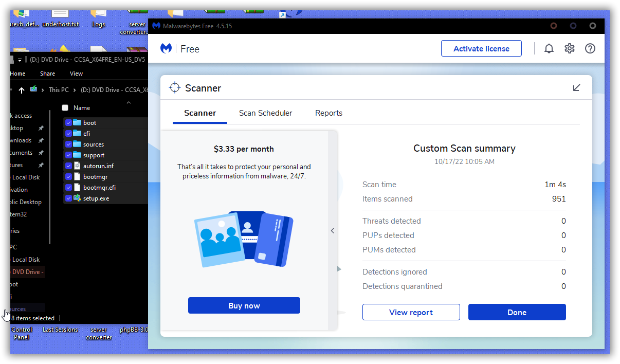The image size is (620, 364).
Task: Select the support folder icon
Action: coord(77,155)
